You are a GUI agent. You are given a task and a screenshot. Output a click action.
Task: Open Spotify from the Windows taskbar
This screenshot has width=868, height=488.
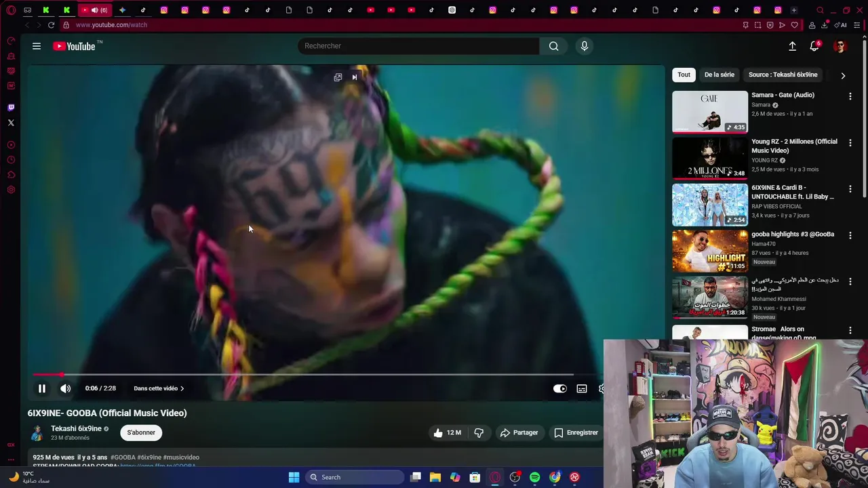(x=535, y=477)
